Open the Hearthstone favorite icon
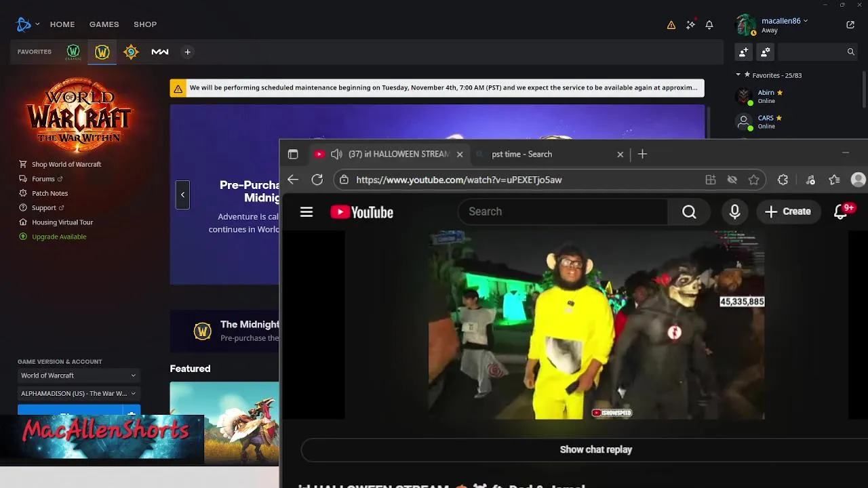The height and width of the screenshot is (488, 868). pyautogui.click(x=131, y=52)
